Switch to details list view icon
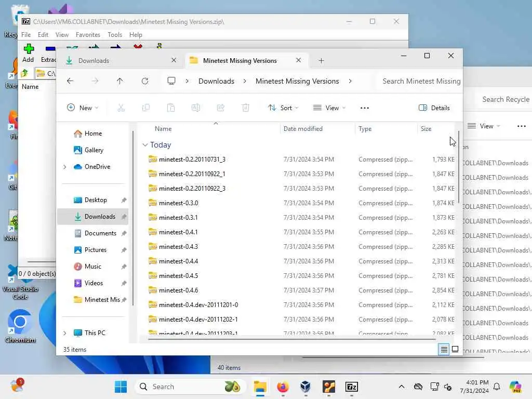 444,349
